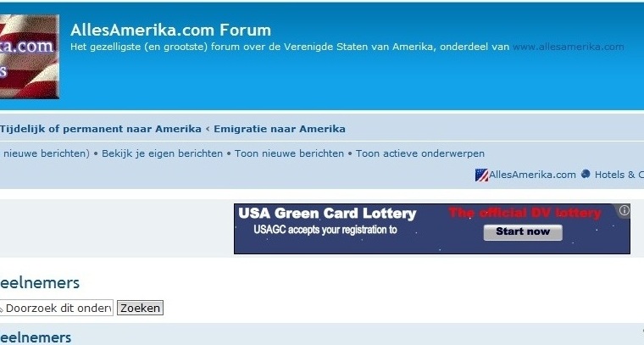The width and height of the screenshot is (644, 345).
Task: Open Emigratie naar Amerika breadcrumb
Action: [x=280, y=129]
